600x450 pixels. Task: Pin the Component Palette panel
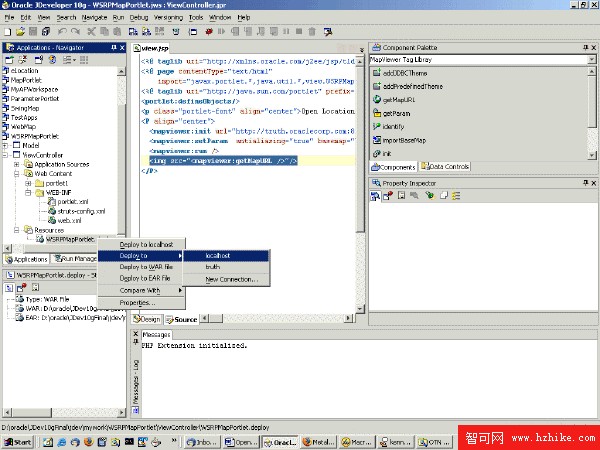point(585,47)
